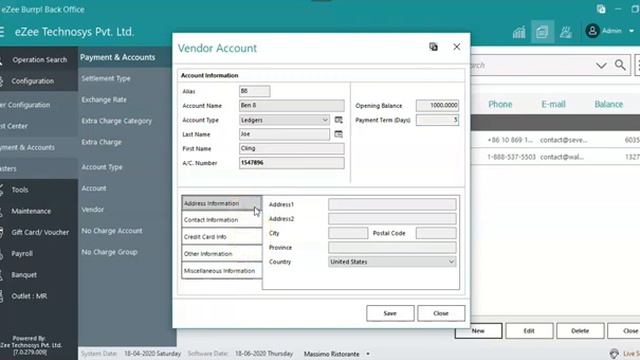The height and width of the screenshot is (360, 640).
Task: Open the Last Name lookup icon
Action: click(338, 134)
